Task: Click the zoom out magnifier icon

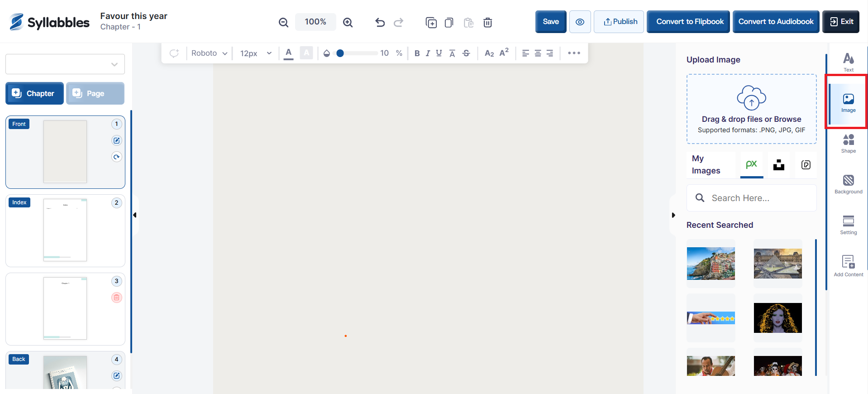Action: (283, 22)
